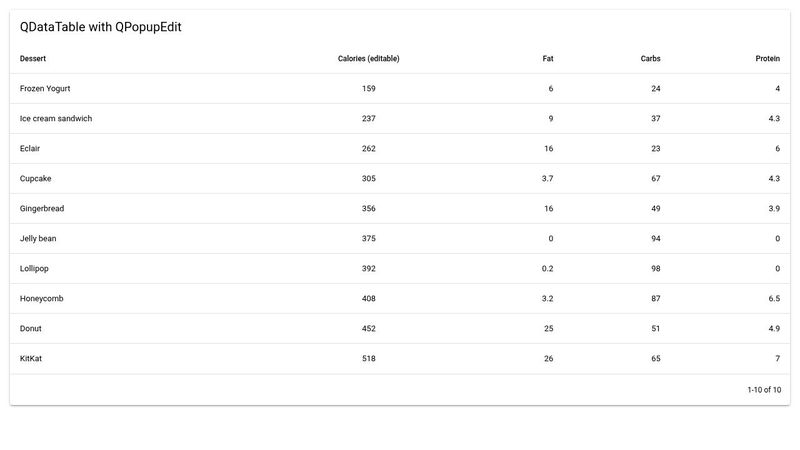Click the KitKat dessert name cell
Image resolution: width=800 pixels, height=450 pixels.
point(31,359)
